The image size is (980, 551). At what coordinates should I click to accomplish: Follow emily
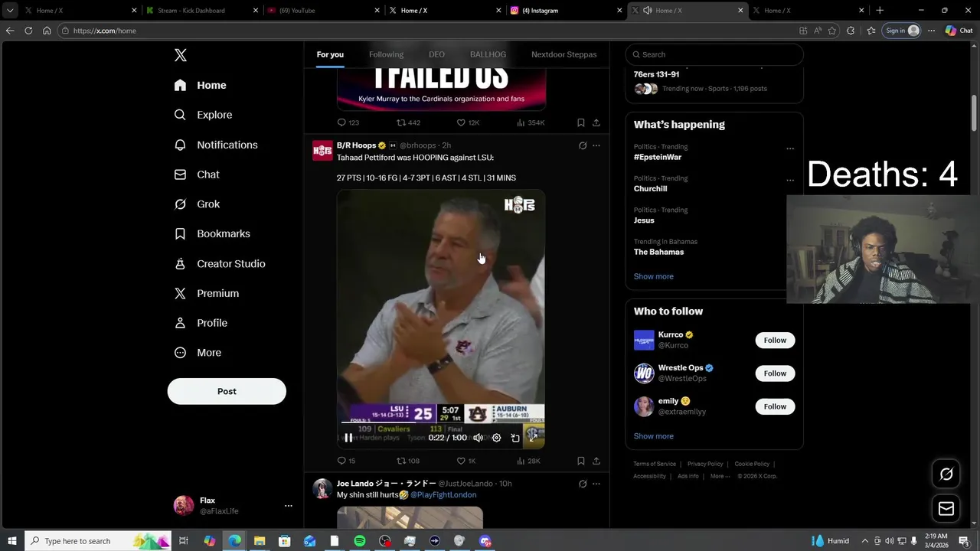[x=775, y=406]
